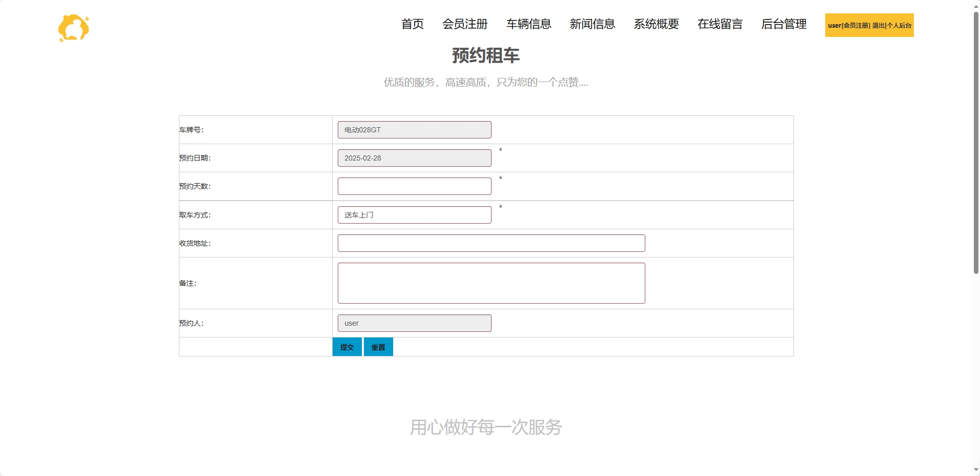Viewport: 980px width, 476px height.
Task: Click 退出 to log out
Action: tap(877, 25)
